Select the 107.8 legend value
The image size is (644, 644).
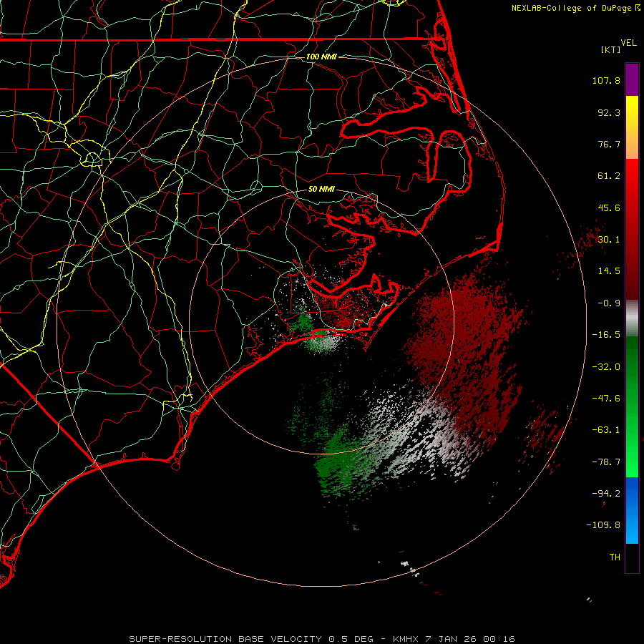click(x=606, y=80)
